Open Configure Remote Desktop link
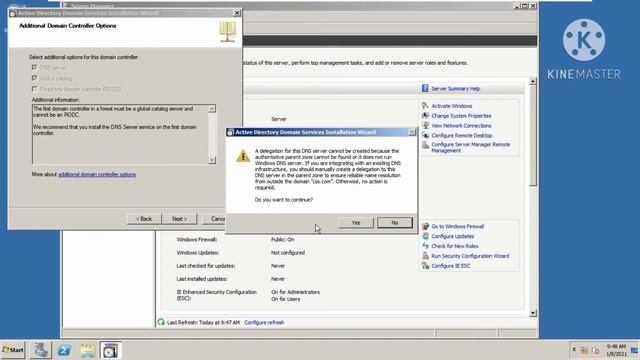The image size is (640, 360). [x=462, y=135]
